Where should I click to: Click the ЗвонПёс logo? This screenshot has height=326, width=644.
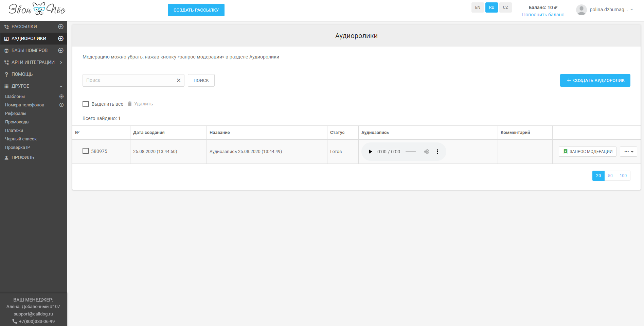tap(37, 9)
